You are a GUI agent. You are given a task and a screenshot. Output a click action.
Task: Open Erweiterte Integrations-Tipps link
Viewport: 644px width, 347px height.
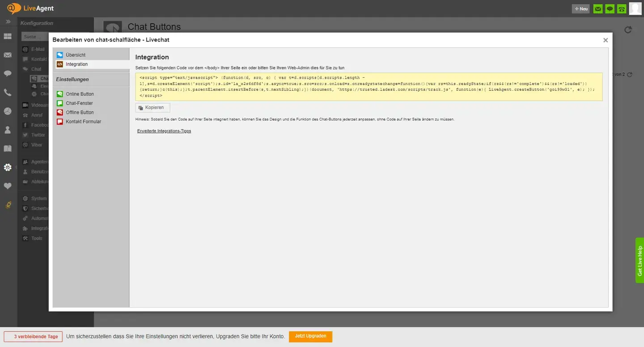click(x=164, y=131)
